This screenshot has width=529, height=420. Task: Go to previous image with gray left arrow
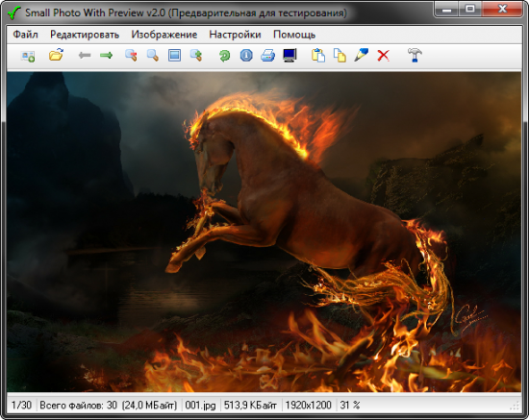click(x=85, y=55)
